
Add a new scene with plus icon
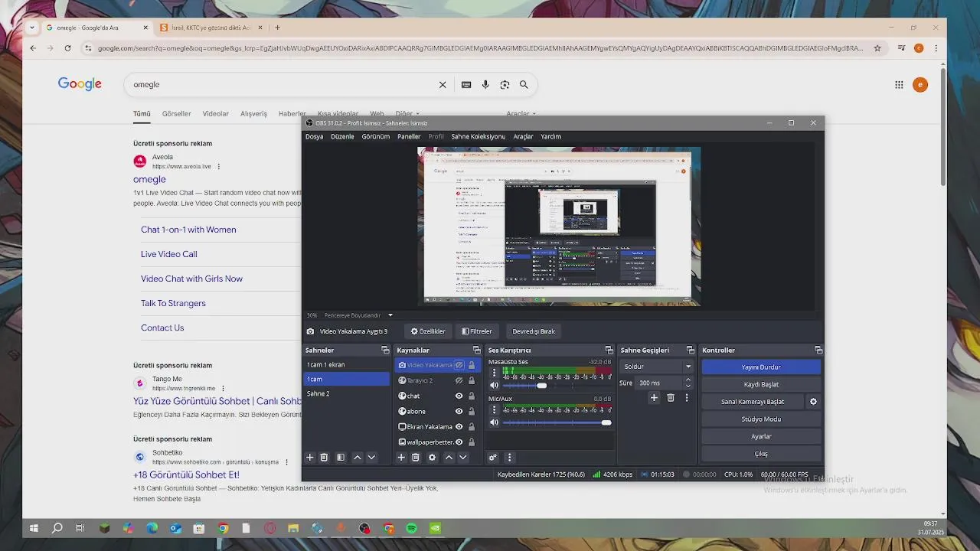click(x=310, y=458)
